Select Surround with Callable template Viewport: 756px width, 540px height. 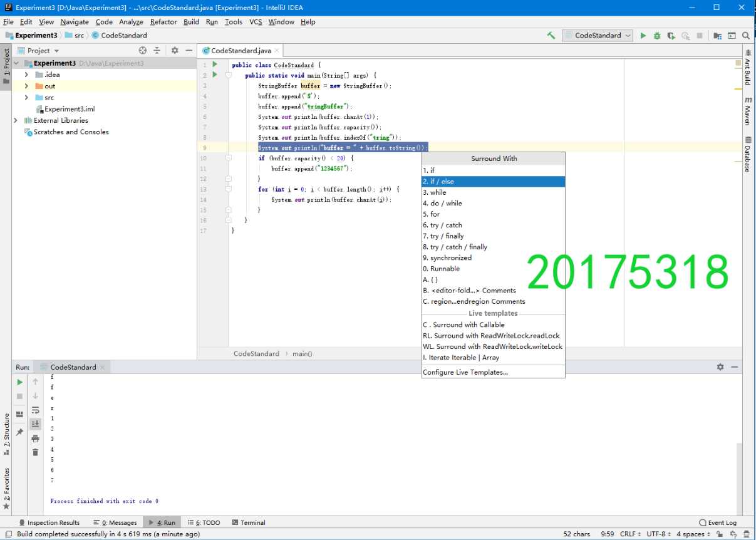(x=494, y=325)
